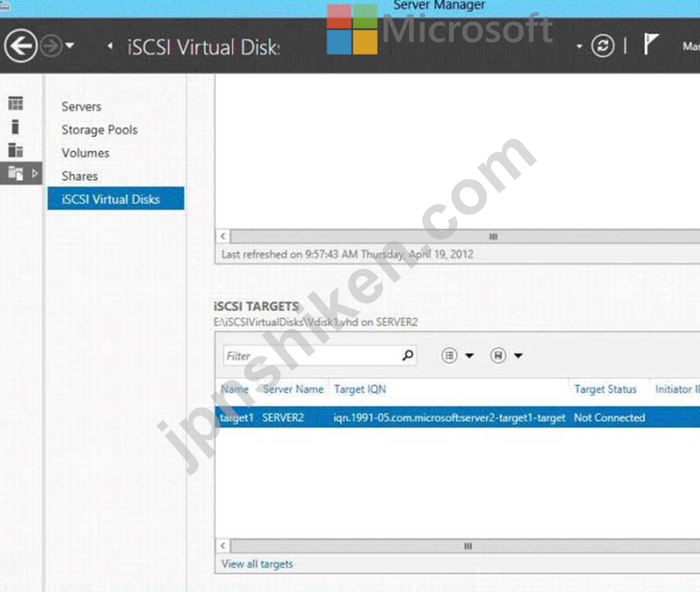Select the Local Server sidebar icon

[x=15, y=127]
